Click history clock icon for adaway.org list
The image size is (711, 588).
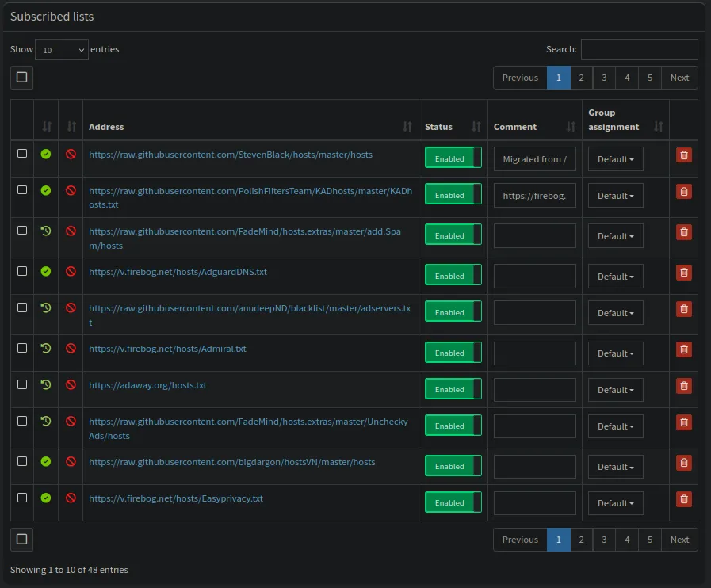(46, 384)
